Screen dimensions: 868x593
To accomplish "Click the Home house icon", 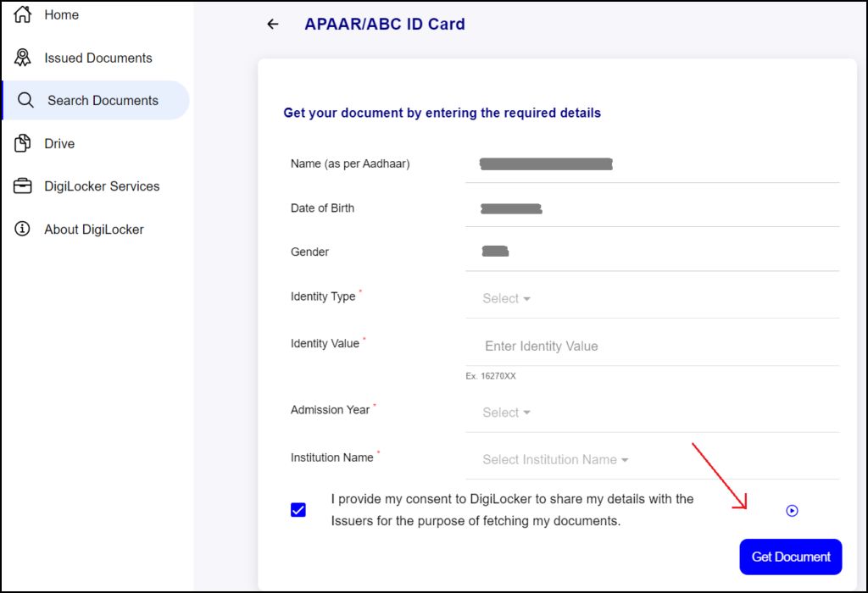I will point(23,14).
